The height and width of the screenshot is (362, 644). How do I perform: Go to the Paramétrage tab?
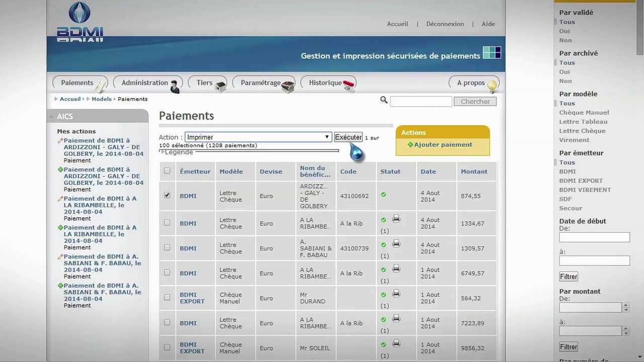click(x=264, y=83)
